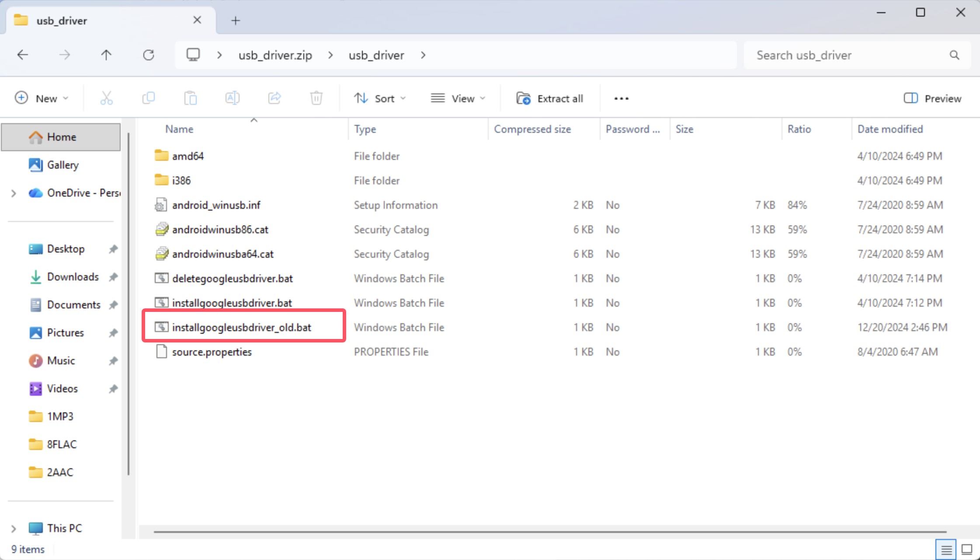The image size is (980, 560).
Task: Close the usb_driver tab
Action: 197,20
